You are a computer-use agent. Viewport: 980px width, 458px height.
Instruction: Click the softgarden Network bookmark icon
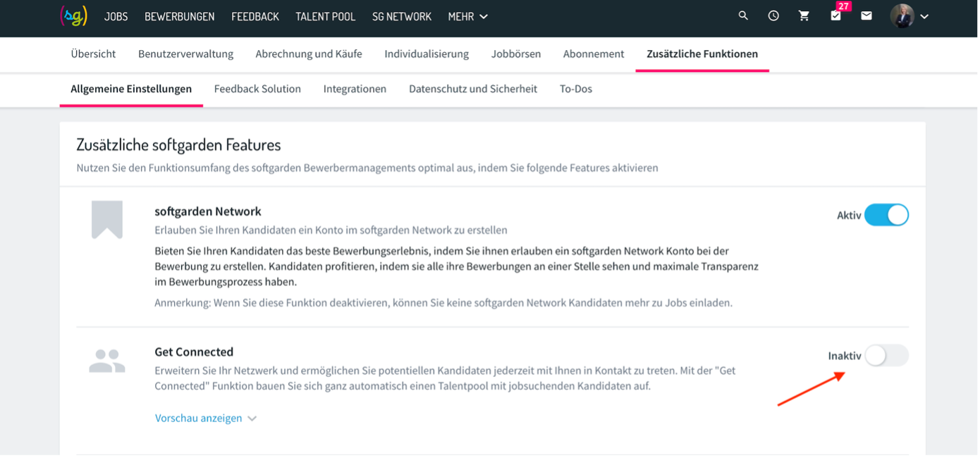point(107,219)
